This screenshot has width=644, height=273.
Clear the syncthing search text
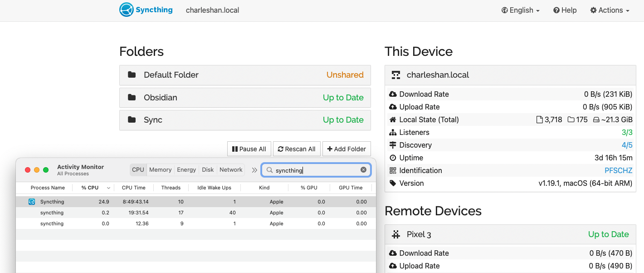pyautogui.click(x=363, y=170)
